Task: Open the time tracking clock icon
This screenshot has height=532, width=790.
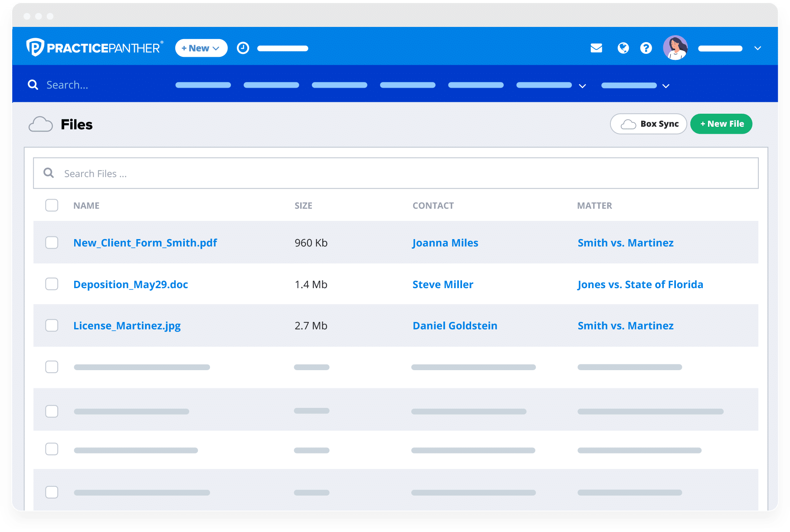Action: pos(243,48)
